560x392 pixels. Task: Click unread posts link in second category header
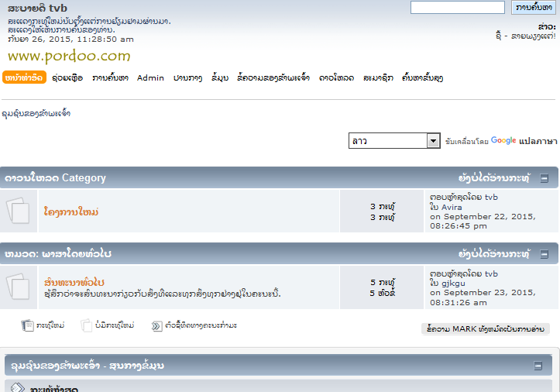[x=494, y=253]
